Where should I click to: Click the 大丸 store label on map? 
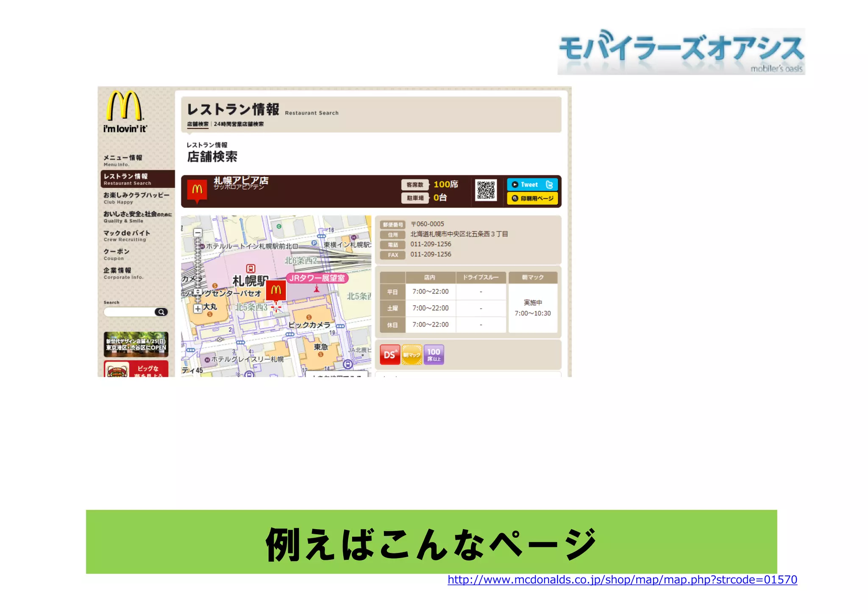click(x=210, y=307)
